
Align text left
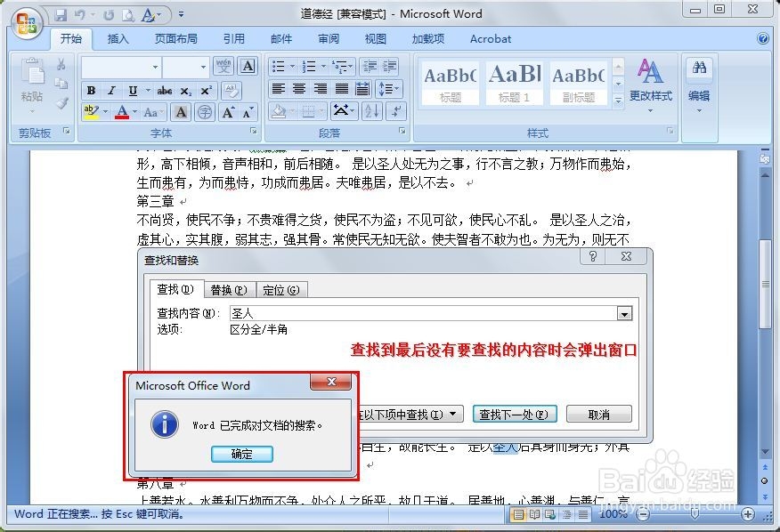(279, 89)
